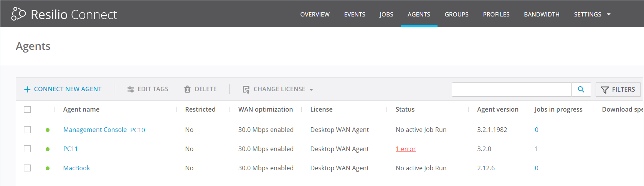This screenshot has width=644, height=186.
Task: Open MacBook jobs in progress count
Action: pos(537,168)
